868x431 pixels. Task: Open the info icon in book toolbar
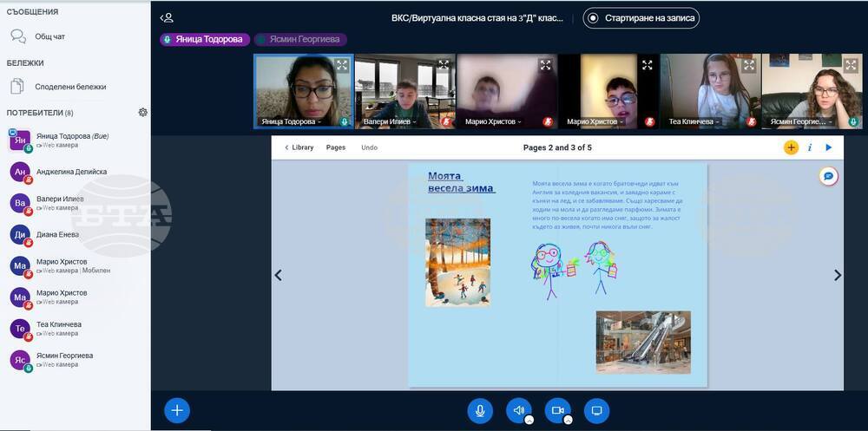810,147
